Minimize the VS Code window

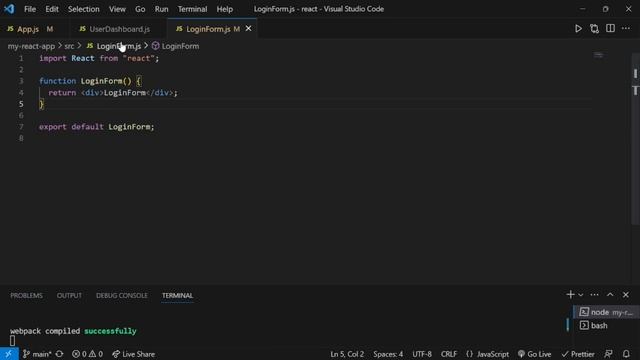click(582, 9)
